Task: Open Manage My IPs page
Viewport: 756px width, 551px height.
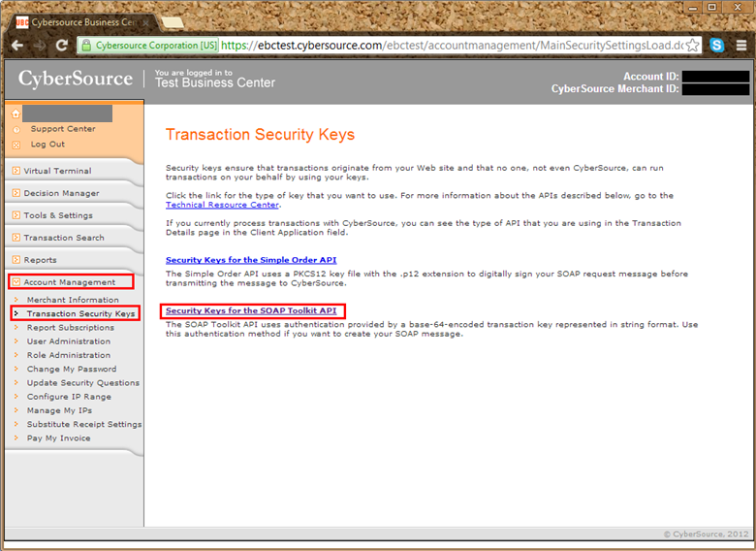Action: [x=59, y=410]
